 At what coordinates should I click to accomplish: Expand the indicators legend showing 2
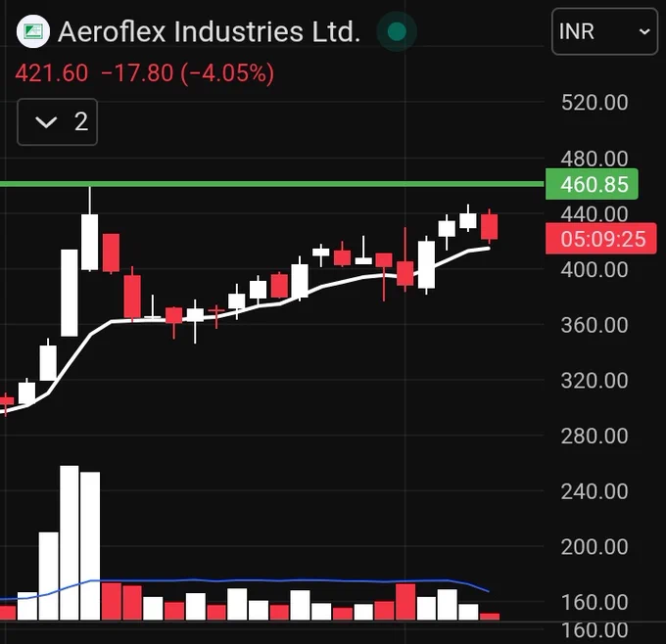(x=58, y=121)
